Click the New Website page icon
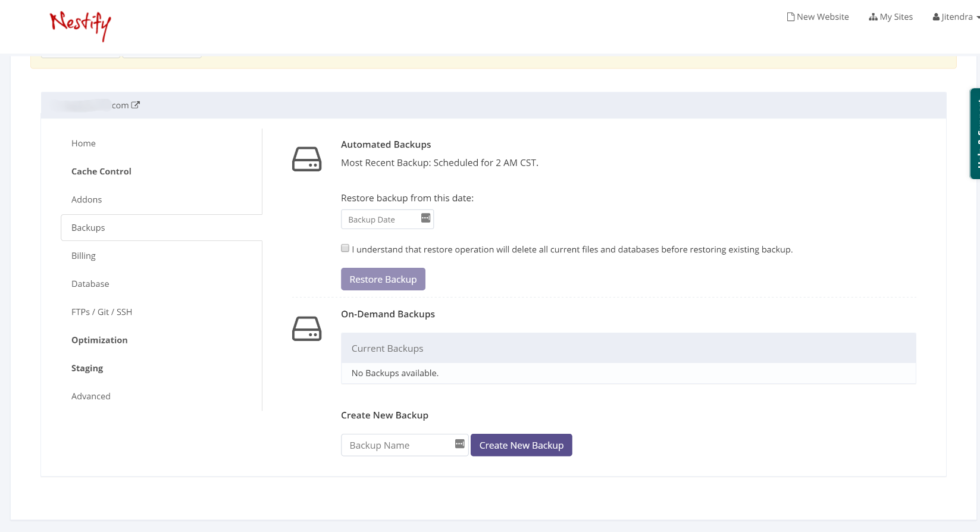The image size is (980, 532). point(791,17)
